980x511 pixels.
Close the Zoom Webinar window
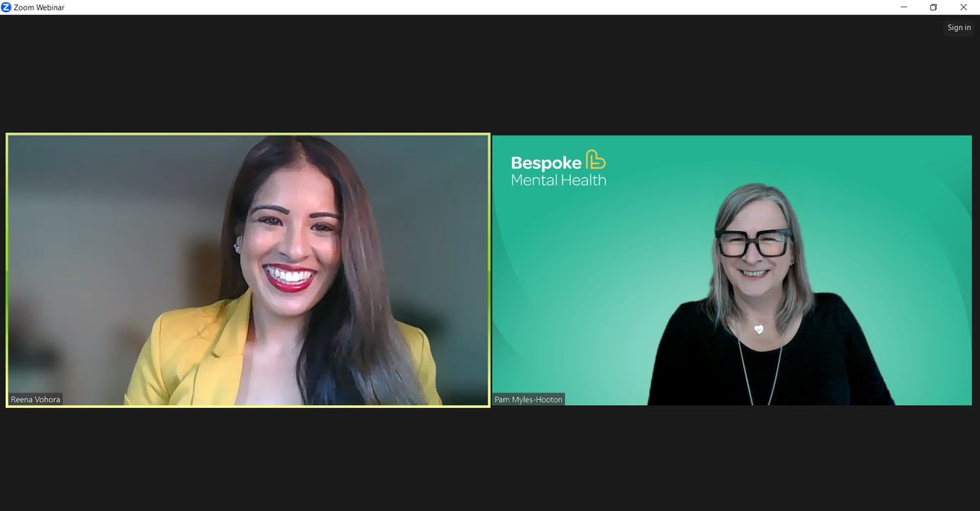pos(964,7)
